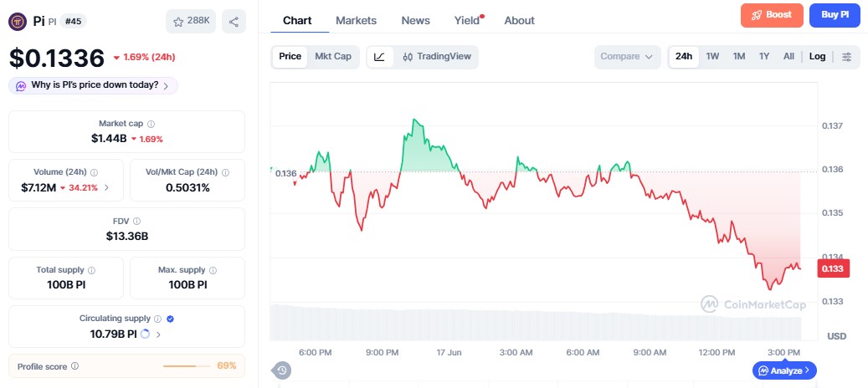The height and width of the screenshot is (388, 868).
Task: Open Why is PI's price down today
Action: (x=93, y=85)
